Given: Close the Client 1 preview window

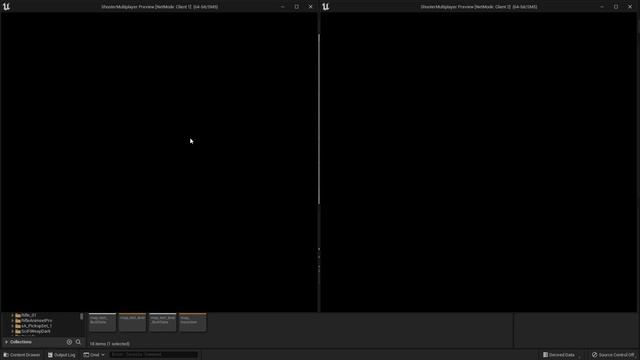Looking at the screenshot, I should coord(310,7).
